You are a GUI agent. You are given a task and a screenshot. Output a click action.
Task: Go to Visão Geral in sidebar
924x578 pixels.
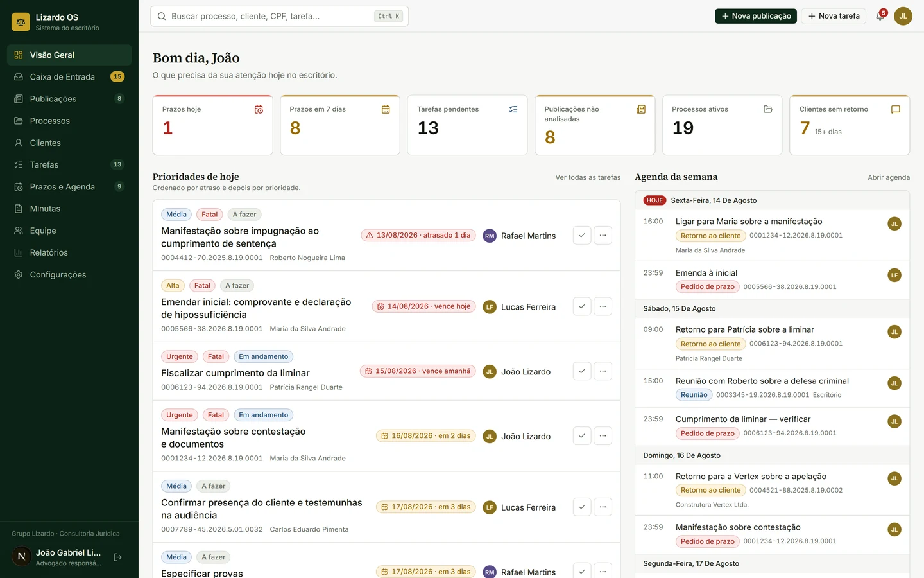69,55
